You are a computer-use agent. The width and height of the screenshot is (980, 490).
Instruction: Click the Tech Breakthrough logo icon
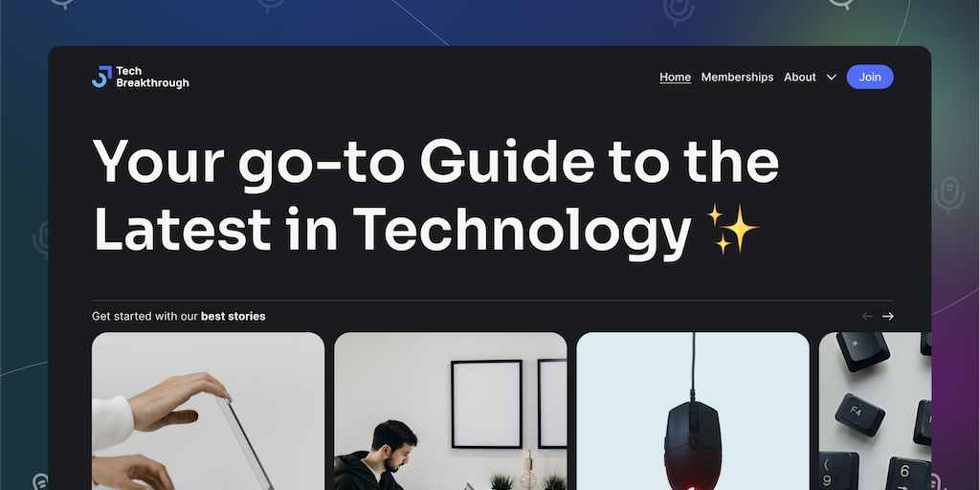(101, 77)
